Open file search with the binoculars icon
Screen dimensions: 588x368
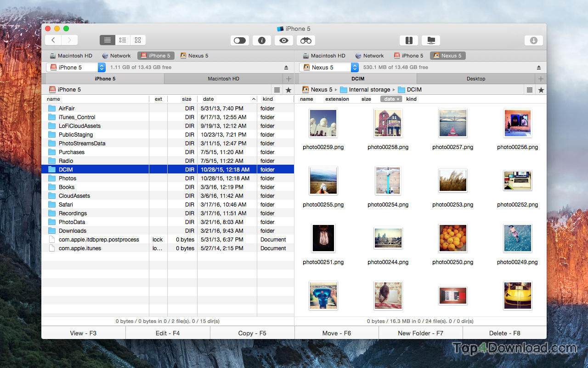click(306, 40)
